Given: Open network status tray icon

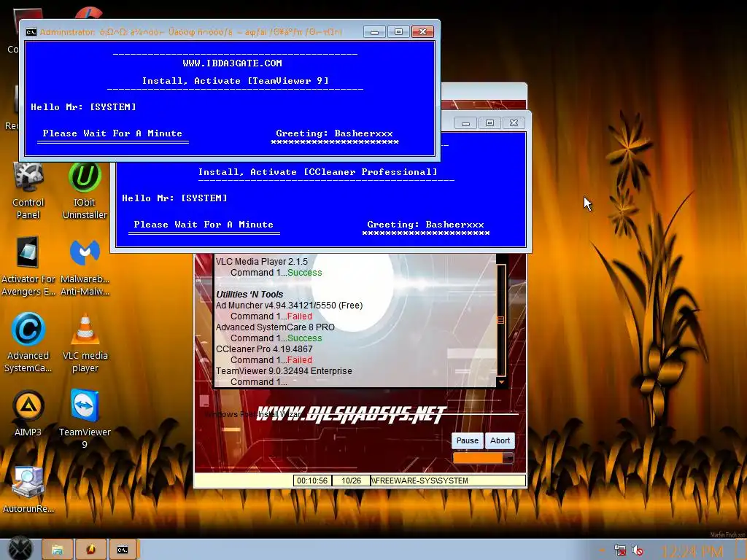Looking at the screenshot, I should tap(620, 551).
